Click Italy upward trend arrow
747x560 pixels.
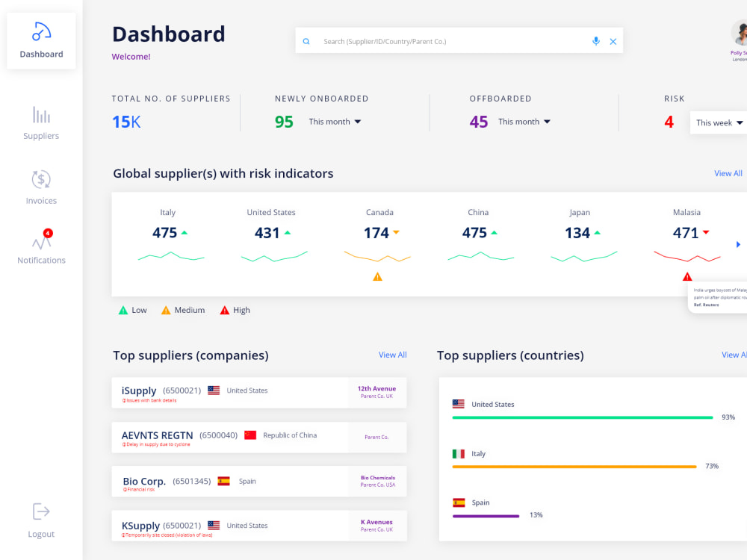coord(185,232)
